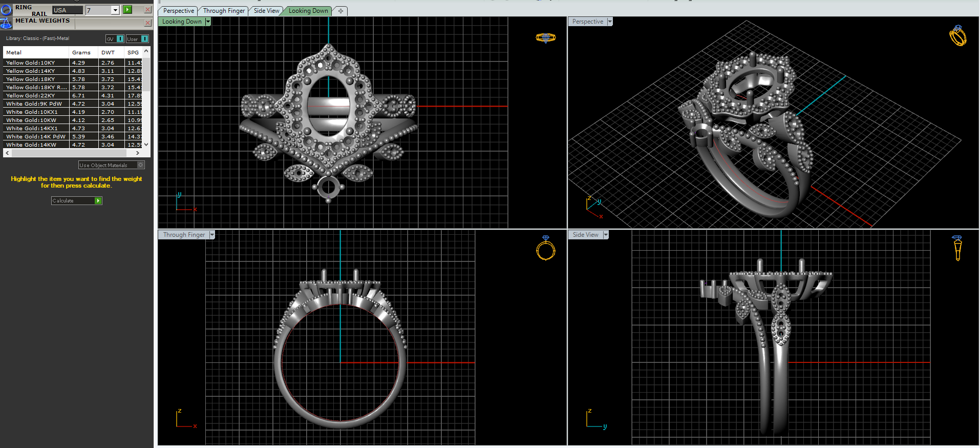Click the green arrow next to ring size
980x448 pixels.
[x=127, y=10]
